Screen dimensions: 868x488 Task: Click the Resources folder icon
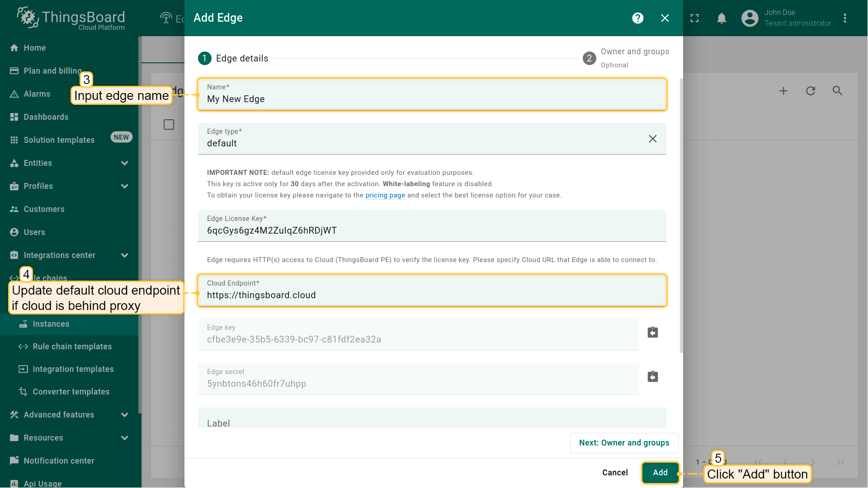[14, 438]
